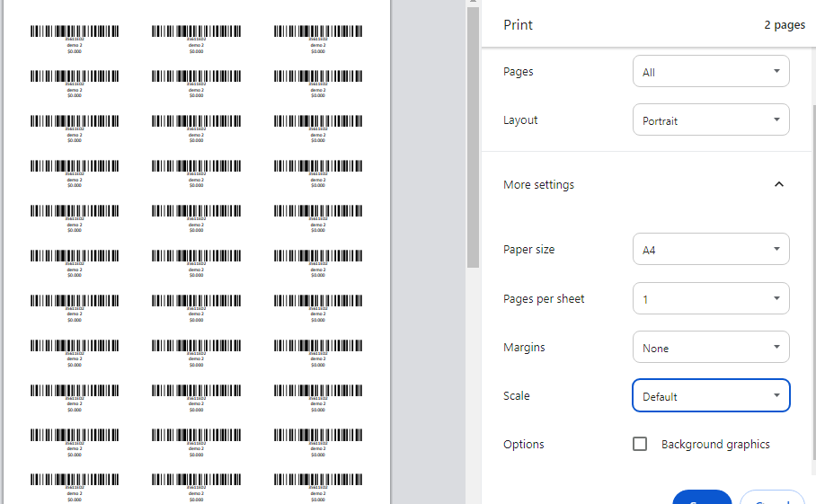This screenshot has height=504, width=816.
Task: Click the Cancel button at the bottom
Action: tap(772, 497)
